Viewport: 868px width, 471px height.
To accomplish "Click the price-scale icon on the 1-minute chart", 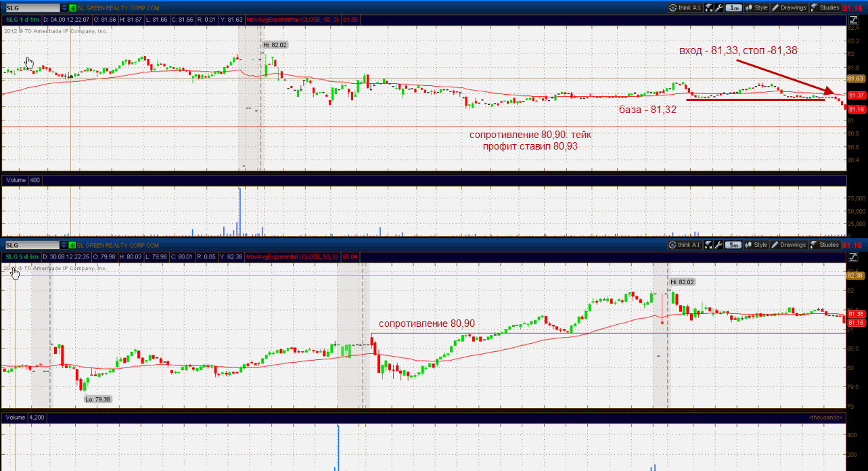I will pyautogui.click(x=852, y=20).
